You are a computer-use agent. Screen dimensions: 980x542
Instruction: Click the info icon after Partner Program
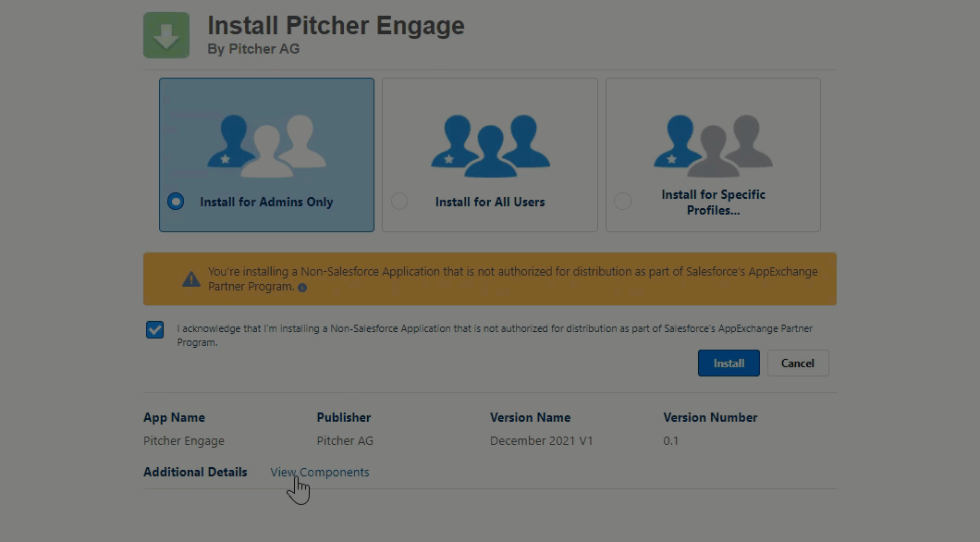[302, 288]
